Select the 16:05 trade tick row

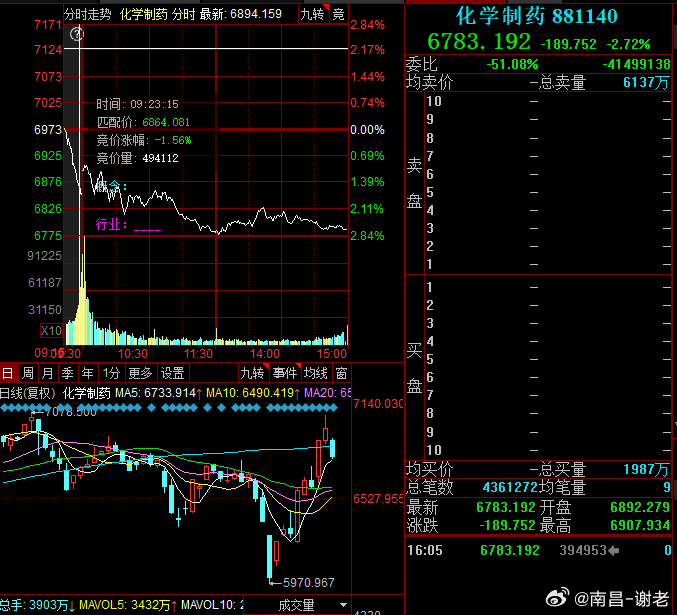tap(538, 550)
